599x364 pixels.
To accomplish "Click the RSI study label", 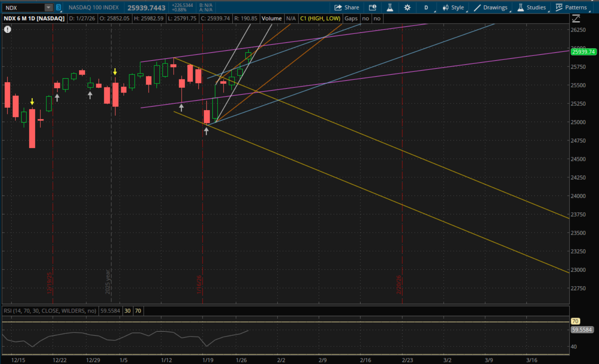I will click(x=50, y=311).
